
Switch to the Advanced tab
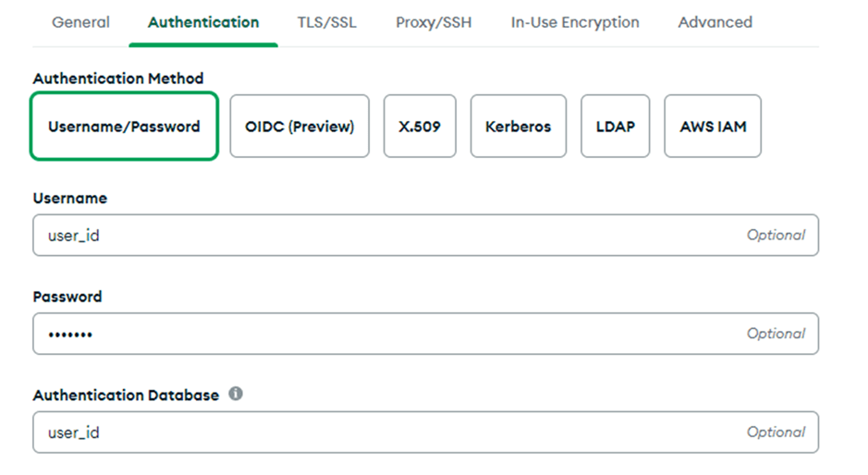tap(715, 22)
